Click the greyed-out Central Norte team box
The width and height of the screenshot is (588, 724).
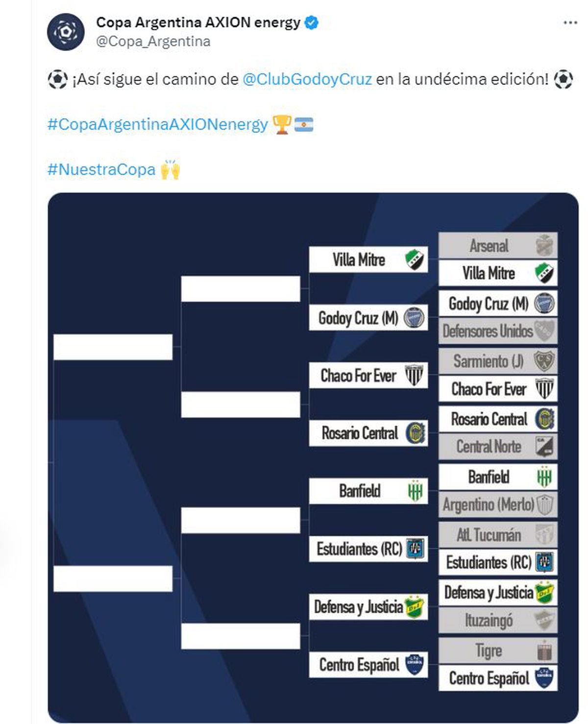[x=498, y=447]
